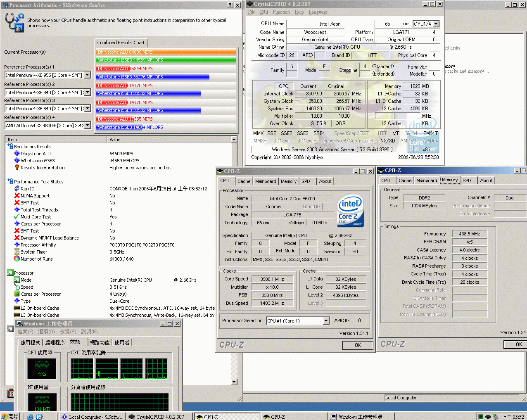Click the Results Interpretation lightbulb icon
The height and width of the screenshot is (420, 527).
click(x=17, y=168)
